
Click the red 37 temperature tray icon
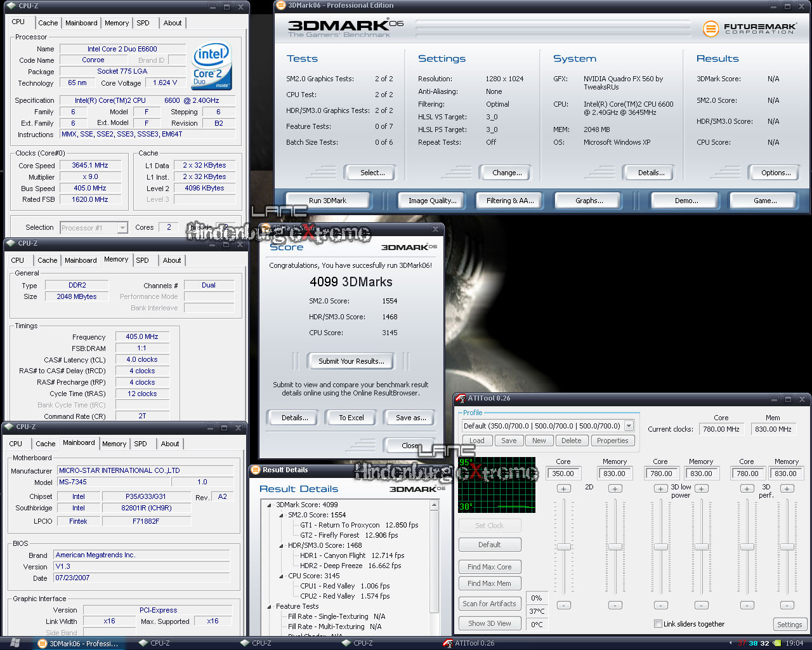(742, 643)
